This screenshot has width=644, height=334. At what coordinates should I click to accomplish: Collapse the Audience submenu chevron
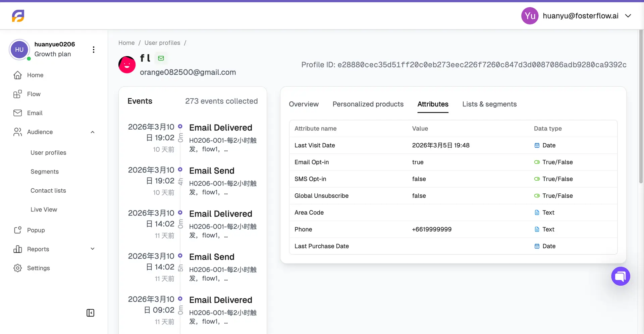[93, 132]
